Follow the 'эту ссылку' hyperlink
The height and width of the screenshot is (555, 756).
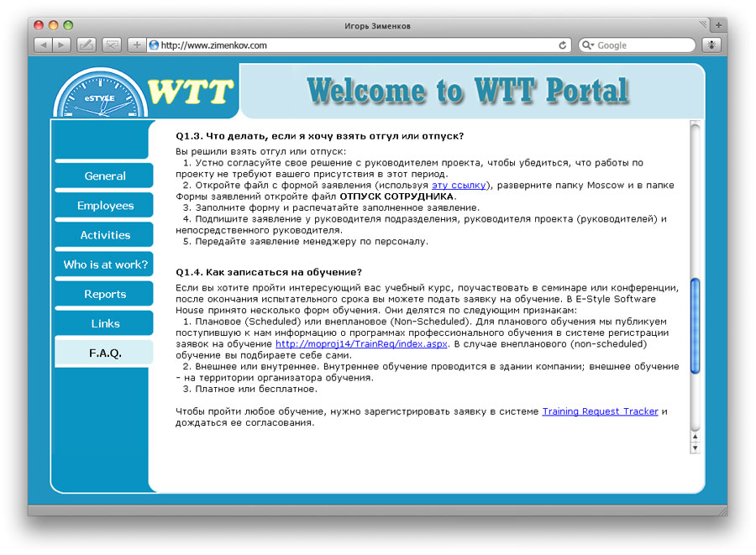pos(459,186)
